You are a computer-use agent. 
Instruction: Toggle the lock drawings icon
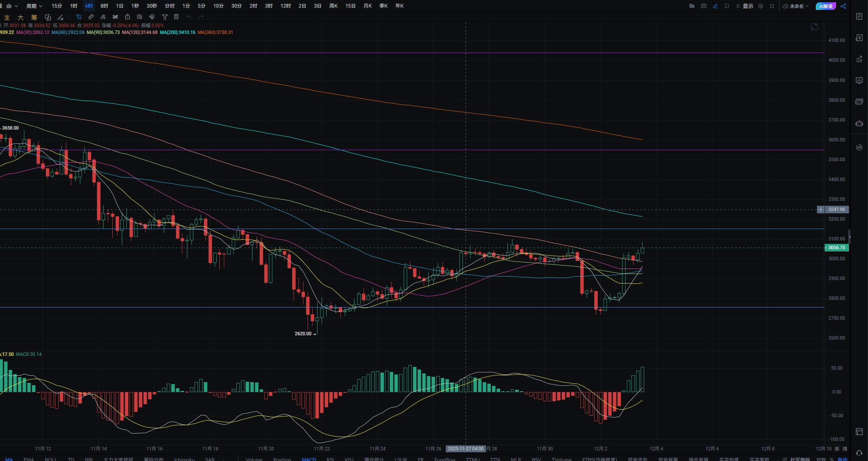(x=128, y=17)
